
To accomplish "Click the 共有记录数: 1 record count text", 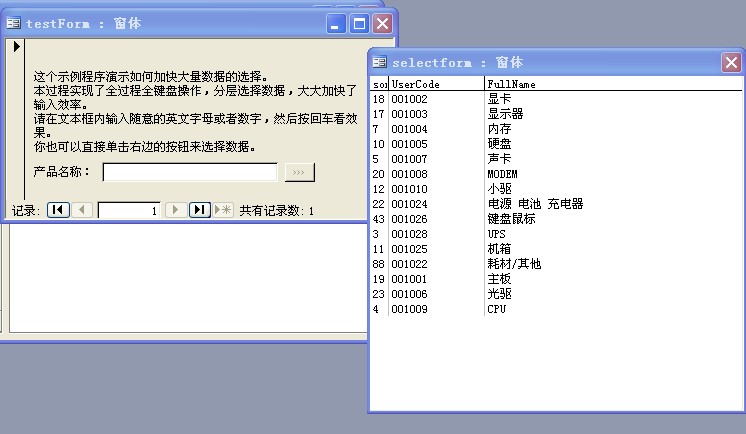I will point(276,211).
